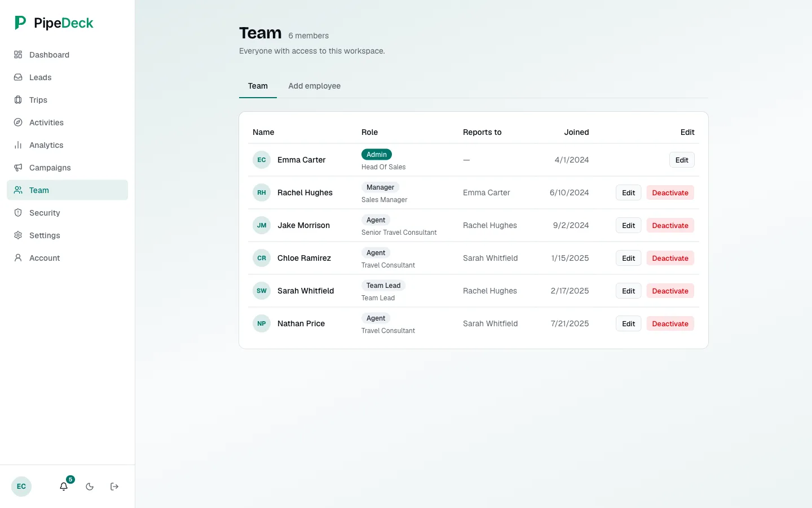The width and height of the screenshot is (812, 508).
Task: Select the Team tab
Action: click(258, 86)
